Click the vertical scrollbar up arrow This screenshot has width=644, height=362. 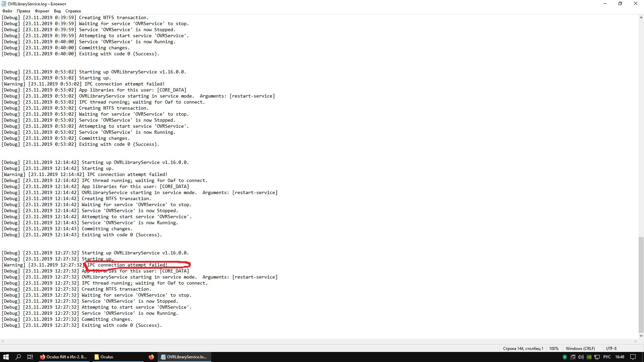641,17
